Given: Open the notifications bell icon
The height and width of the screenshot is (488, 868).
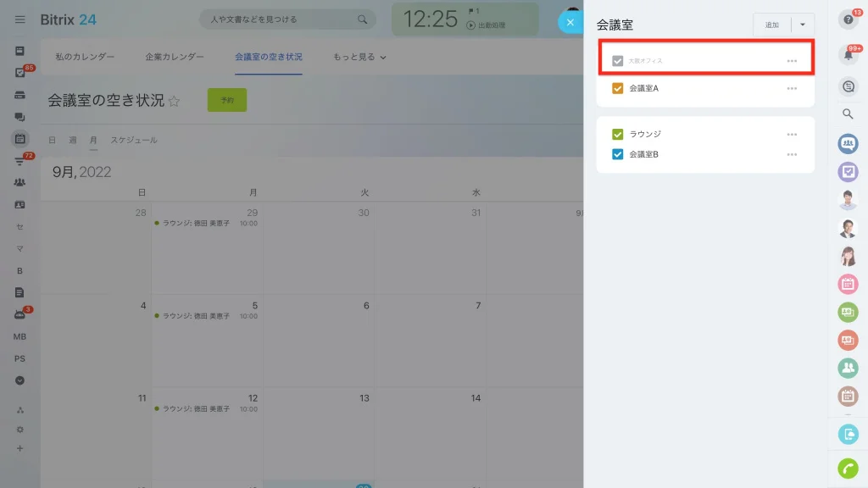Looking at the screenshot, I should (x=848, y=54).
